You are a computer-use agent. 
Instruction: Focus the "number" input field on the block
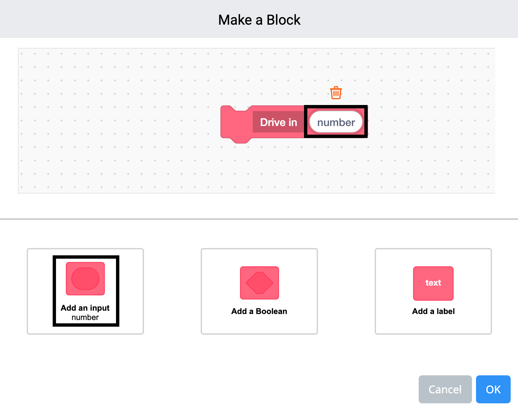[x=336, y=122]
